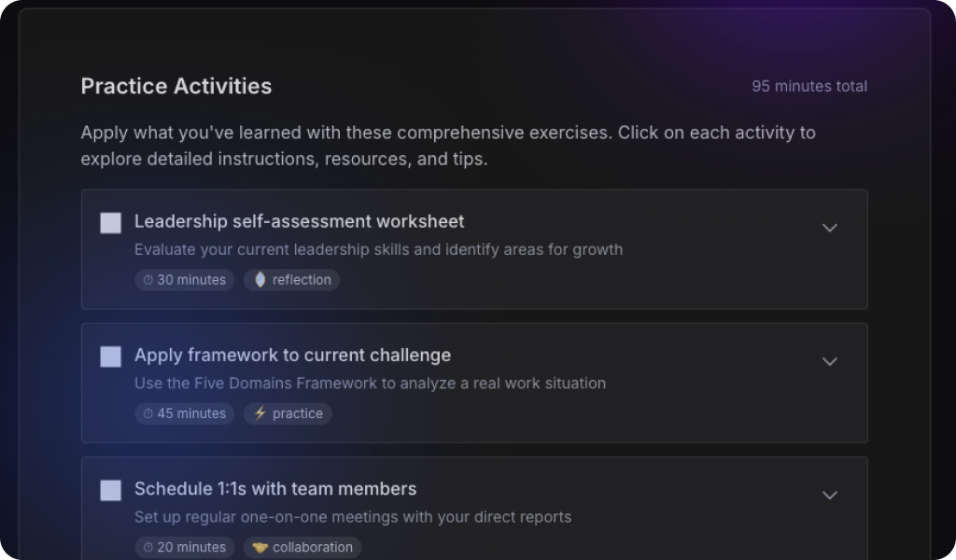Click the lightning bolt practice icon
This screenshot has width=956, height=560.
coord(260,413)
